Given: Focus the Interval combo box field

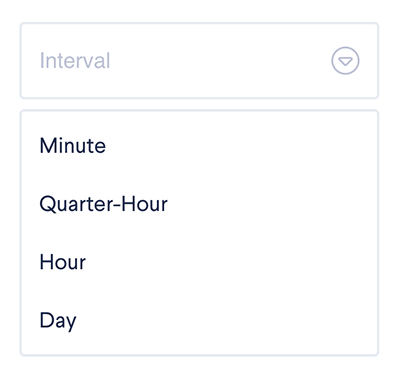Looking at the screenshot, I should pyautogui.click(x=199, y=60).
